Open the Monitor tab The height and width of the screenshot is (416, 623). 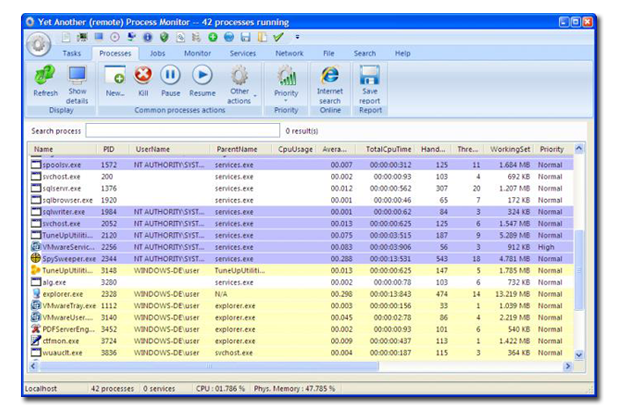tap(197, 53)
